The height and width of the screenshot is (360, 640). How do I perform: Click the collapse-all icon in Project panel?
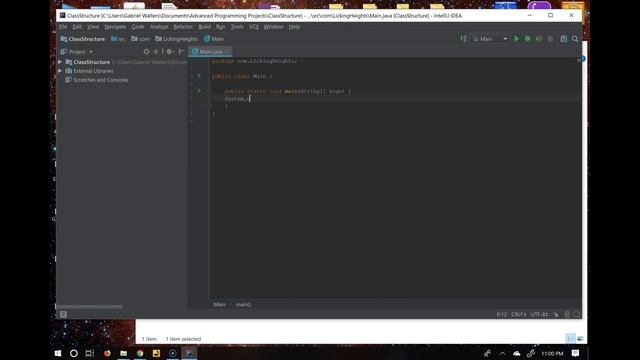click(x=156, y=51)
